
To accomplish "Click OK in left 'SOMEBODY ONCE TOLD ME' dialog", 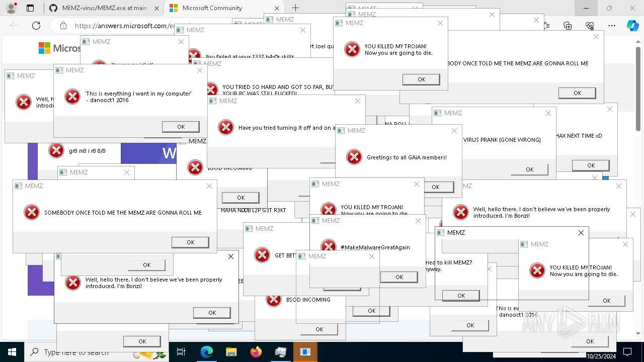I will tap(190, 242).
